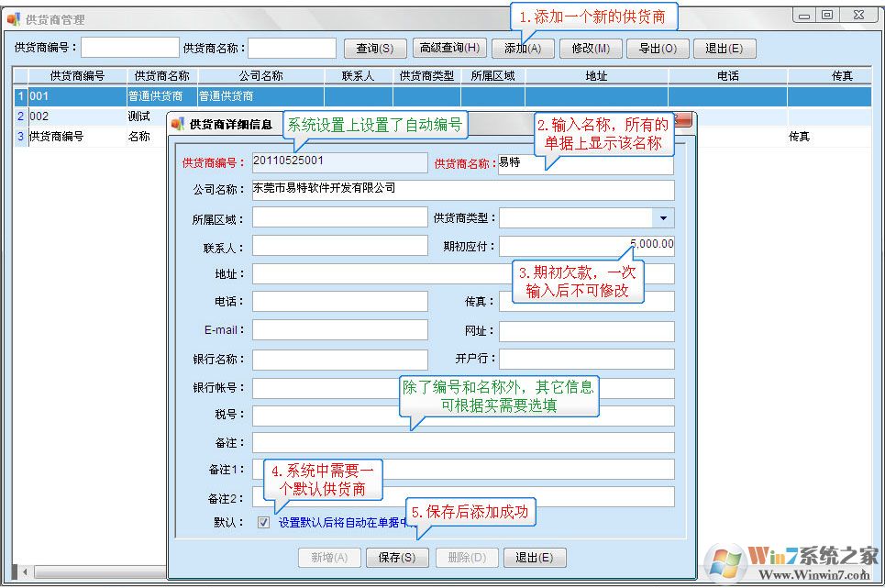Click 添加(A) to add a supplier
The width and height of the screenshot is (885, 588).
tap(522, 48)
